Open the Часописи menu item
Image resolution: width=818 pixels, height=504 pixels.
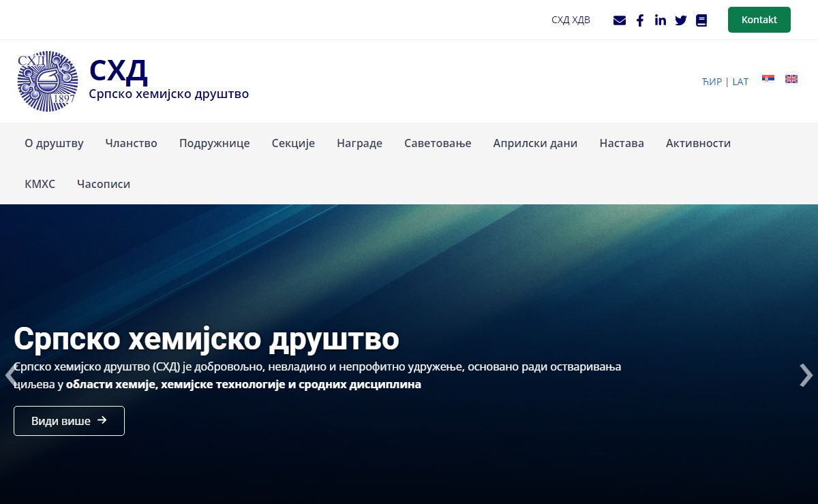click(104, 184)
